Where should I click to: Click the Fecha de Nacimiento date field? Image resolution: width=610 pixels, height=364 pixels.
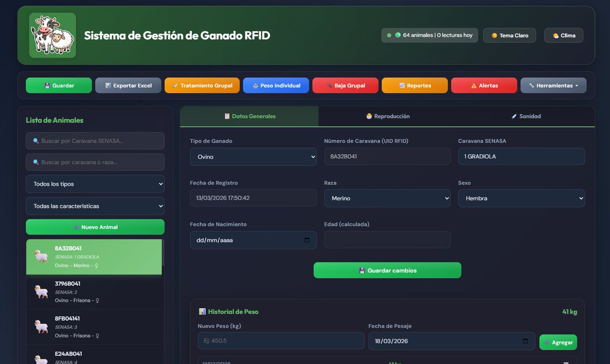tap(253, 240)
